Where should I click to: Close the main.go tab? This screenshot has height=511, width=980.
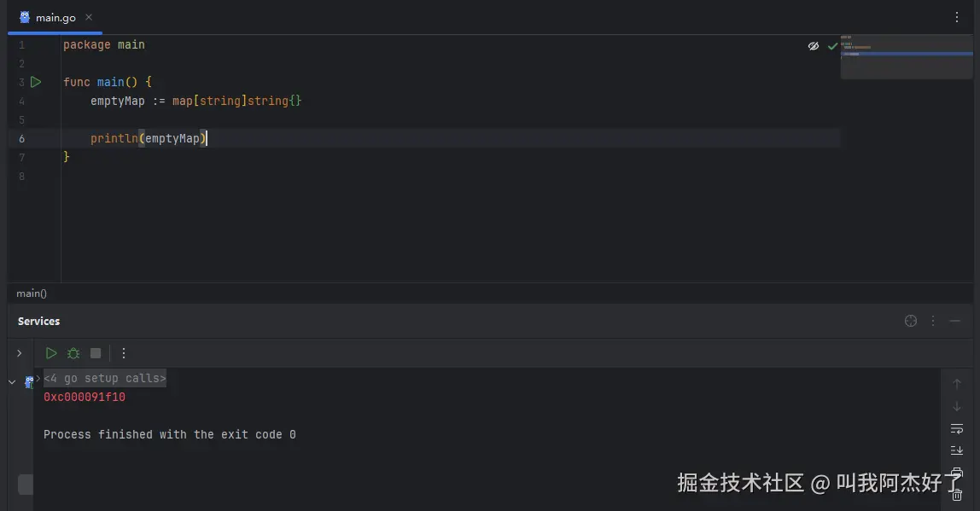tap(89, 18)
